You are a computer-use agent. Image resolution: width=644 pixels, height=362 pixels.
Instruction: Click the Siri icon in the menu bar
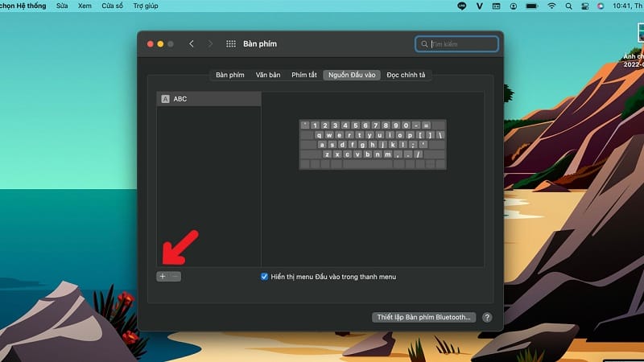click(601, 6)
